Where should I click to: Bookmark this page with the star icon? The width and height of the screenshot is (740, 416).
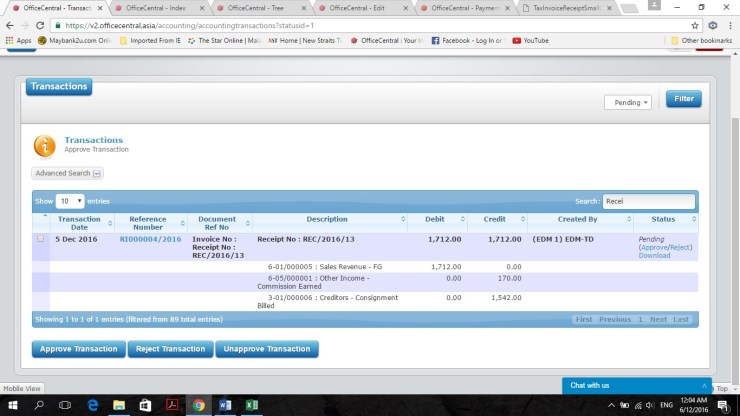coord(695,25)
